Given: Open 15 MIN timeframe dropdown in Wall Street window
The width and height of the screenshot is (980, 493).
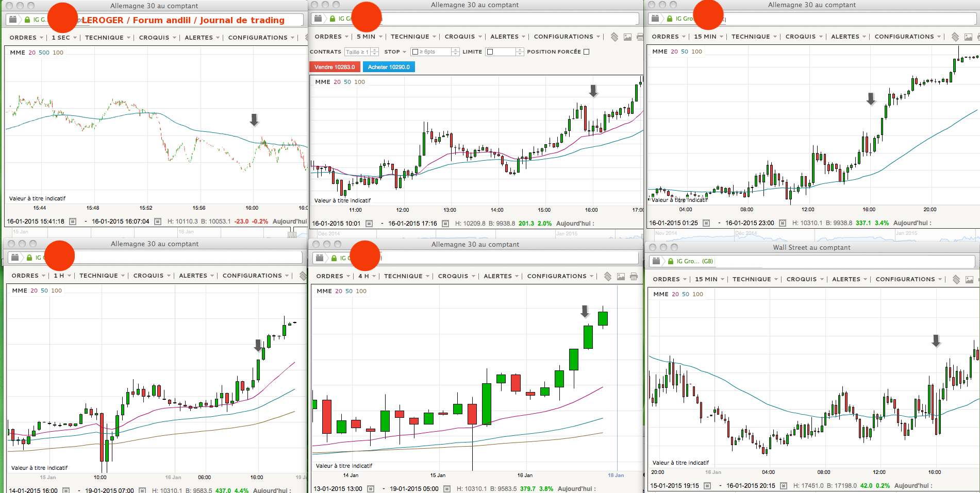Looking at the screenshot, I should point(709,279).
